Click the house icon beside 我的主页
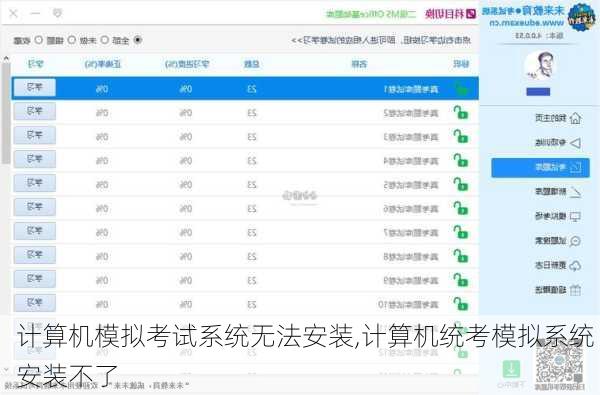The width and height of the screenshot is (600, 395). (575, 119)
